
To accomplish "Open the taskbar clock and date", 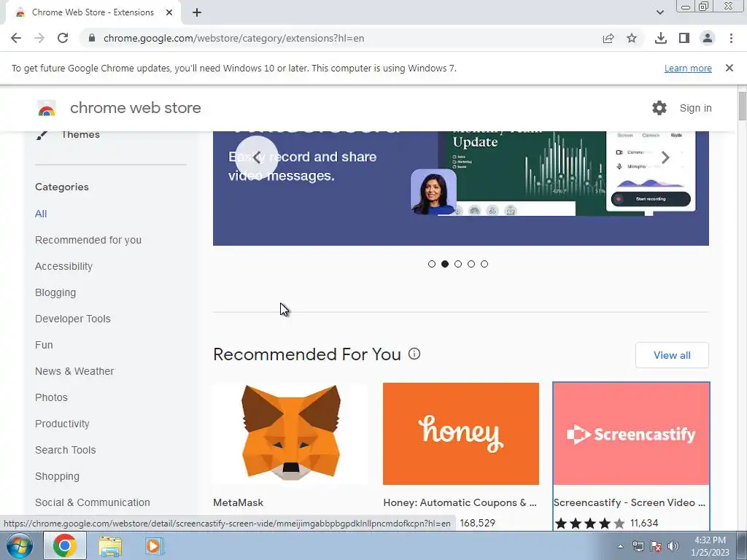I will (x=711, y=546).
